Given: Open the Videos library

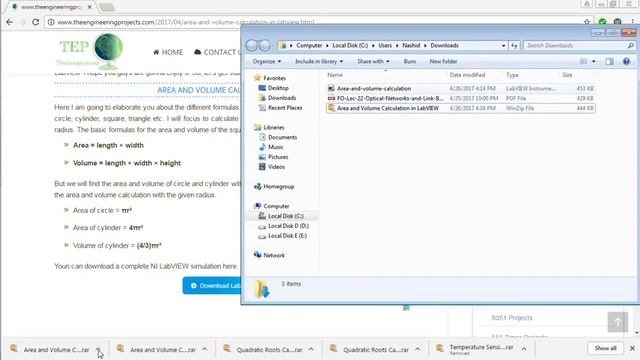Looking at the screenshot, I should 276,167.
